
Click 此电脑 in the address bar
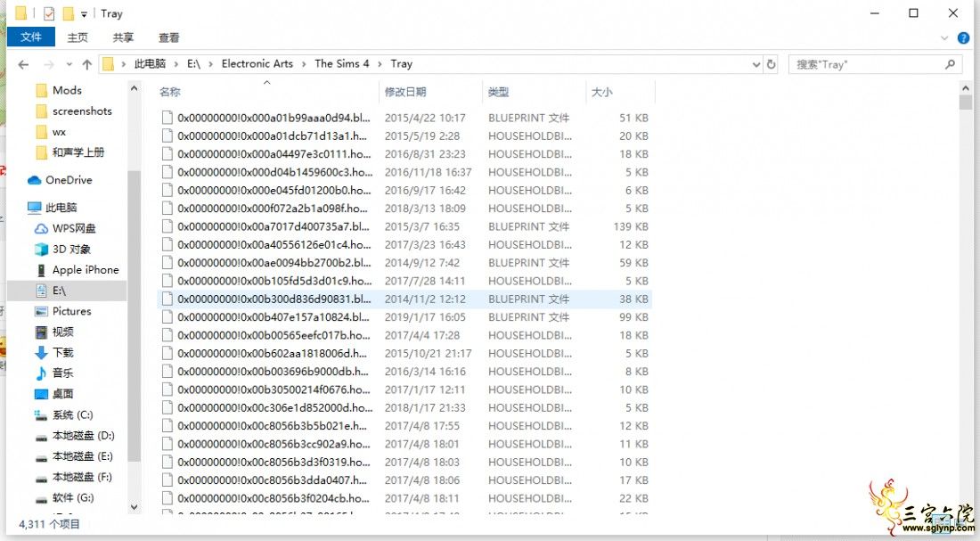[x=150, y=64]
